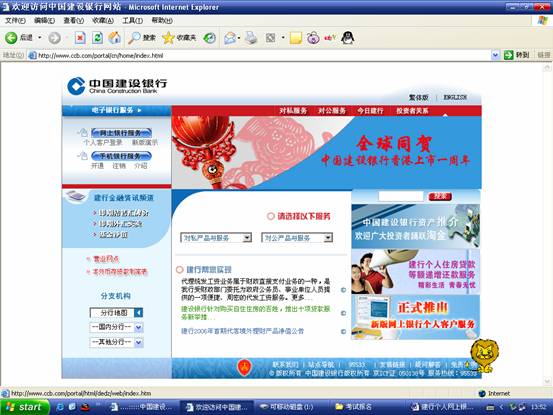
Task: Open the 建行金融资讯频道 heading link
Action: pos(124,198)
